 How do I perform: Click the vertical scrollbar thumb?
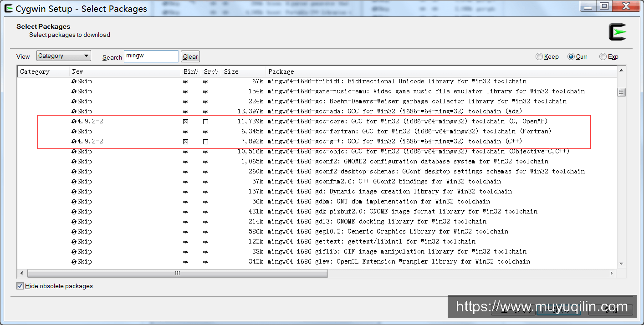(x=621, y=92)
